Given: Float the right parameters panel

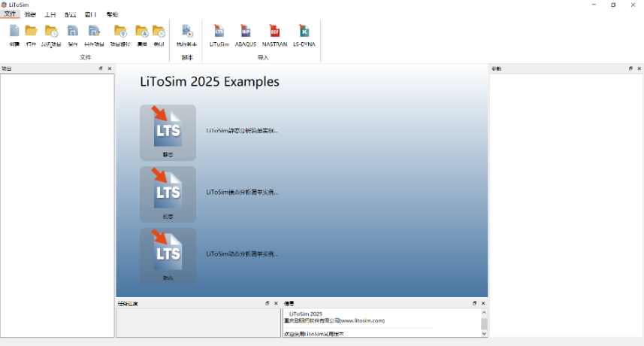Looking at the screenshot, I should tap(630, 68).
